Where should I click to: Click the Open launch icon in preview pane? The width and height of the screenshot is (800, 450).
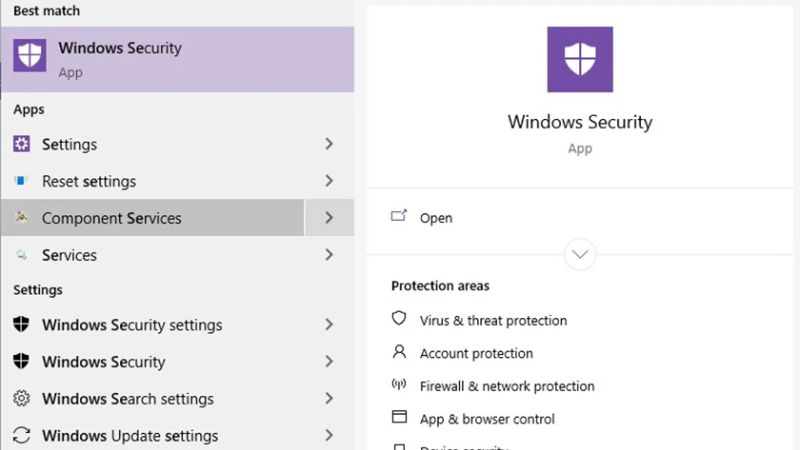(399, 216)
